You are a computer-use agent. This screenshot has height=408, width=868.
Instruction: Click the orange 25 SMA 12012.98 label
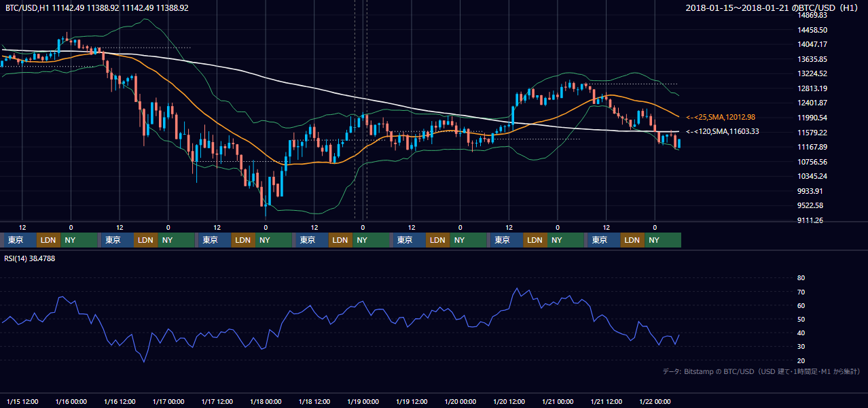click(x=721, y=117)
